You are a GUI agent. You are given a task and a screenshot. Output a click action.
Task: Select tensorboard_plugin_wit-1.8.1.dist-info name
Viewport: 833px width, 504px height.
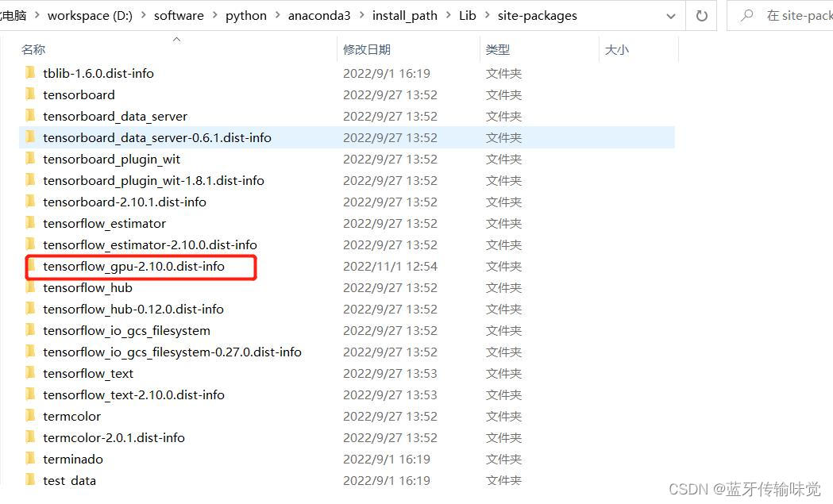pyautogui.click(x=153, y=181)
